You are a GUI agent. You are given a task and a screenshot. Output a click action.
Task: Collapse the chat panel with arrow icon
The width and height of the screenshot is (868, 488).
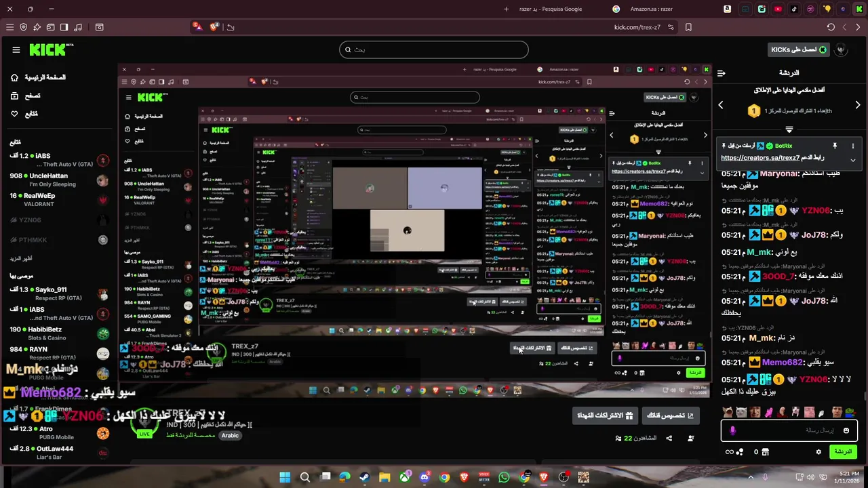[722, 73]
